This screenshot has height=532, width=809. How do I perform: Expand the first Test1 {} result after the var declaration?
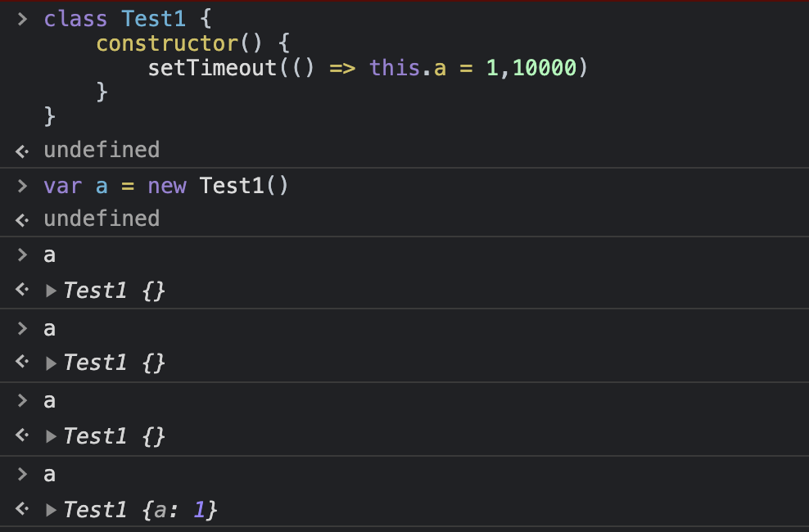(51, 291)
